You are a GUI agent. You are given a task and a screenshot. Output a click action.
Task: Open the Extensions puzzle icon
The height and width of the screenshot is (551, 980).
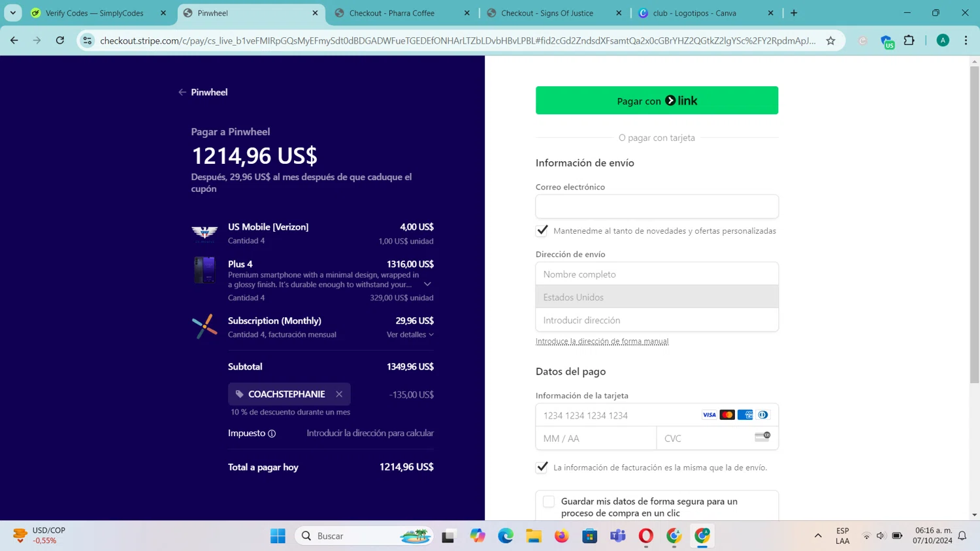[909, 40]
